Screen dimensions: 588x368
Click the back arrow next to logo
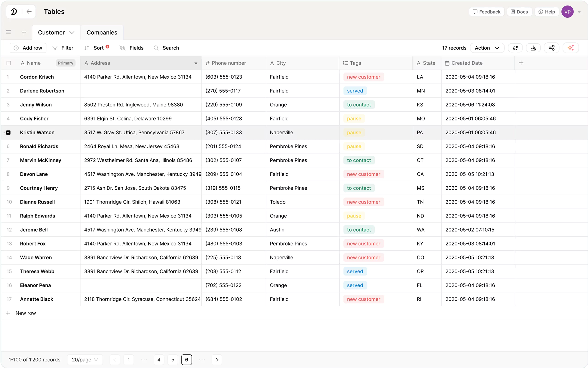29,12
